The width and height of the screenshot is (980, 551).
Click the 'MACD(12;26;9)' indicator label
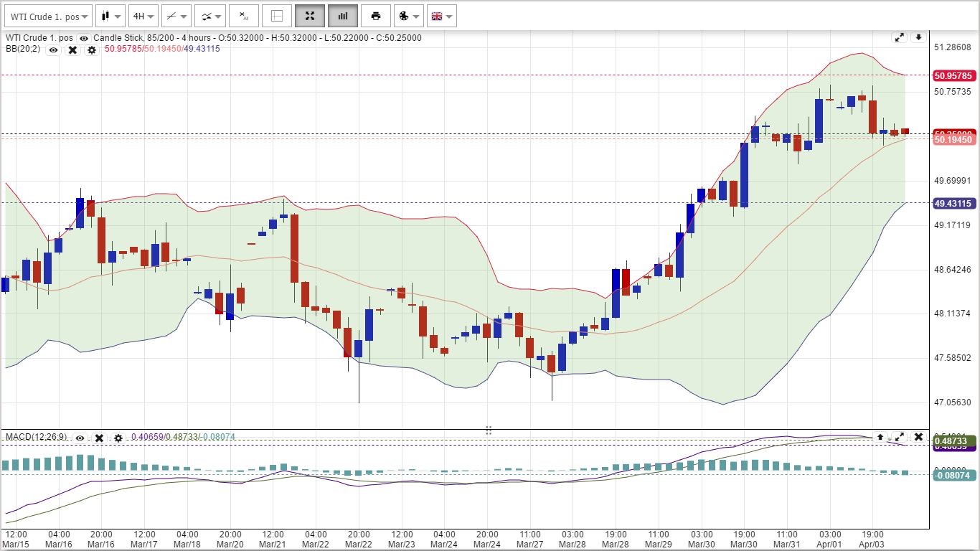(x=37, y=437)
